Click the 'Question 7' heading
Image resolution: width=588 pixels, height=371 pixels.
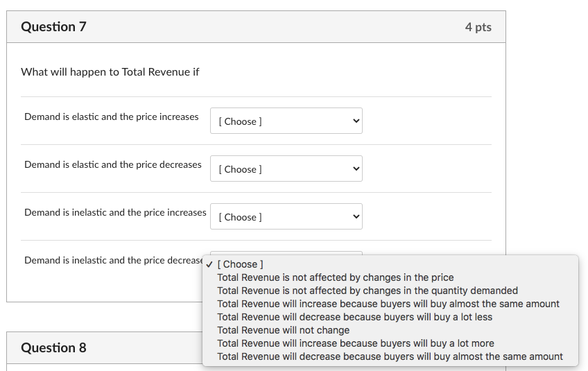pos(53,26)
